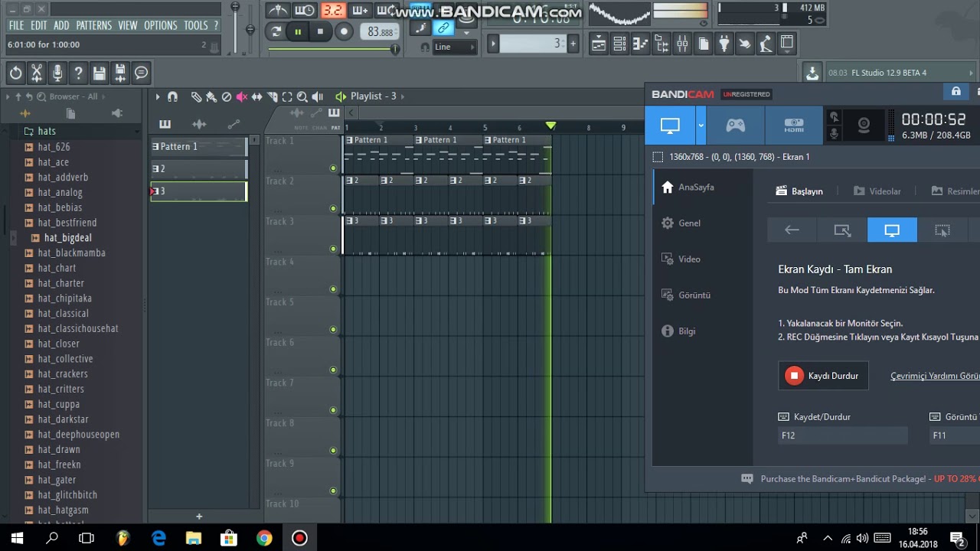Toggle the 3-2 countdown before recording
Image resolution: width=980 pixels, height=551 pixels.
(x=332, y=11)
